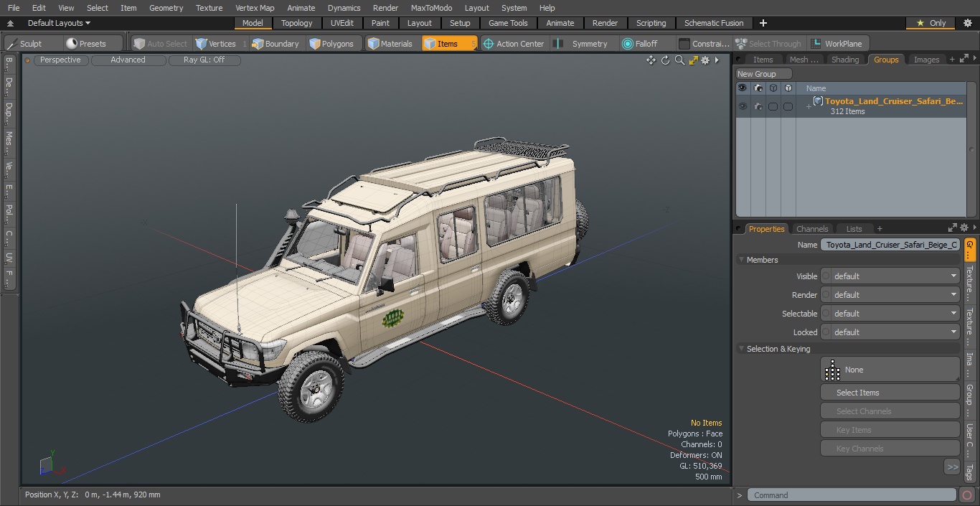Maximize the Properties panel with the arrows icon

click(x=953, y=228)
